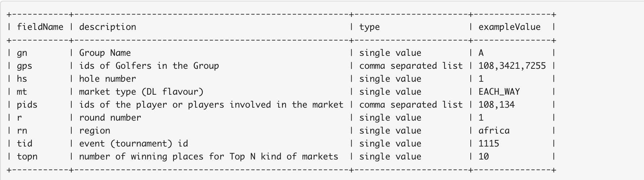Click the 1115 example value
This screenshot has height=180, width=644.
[x=489, y=144]
